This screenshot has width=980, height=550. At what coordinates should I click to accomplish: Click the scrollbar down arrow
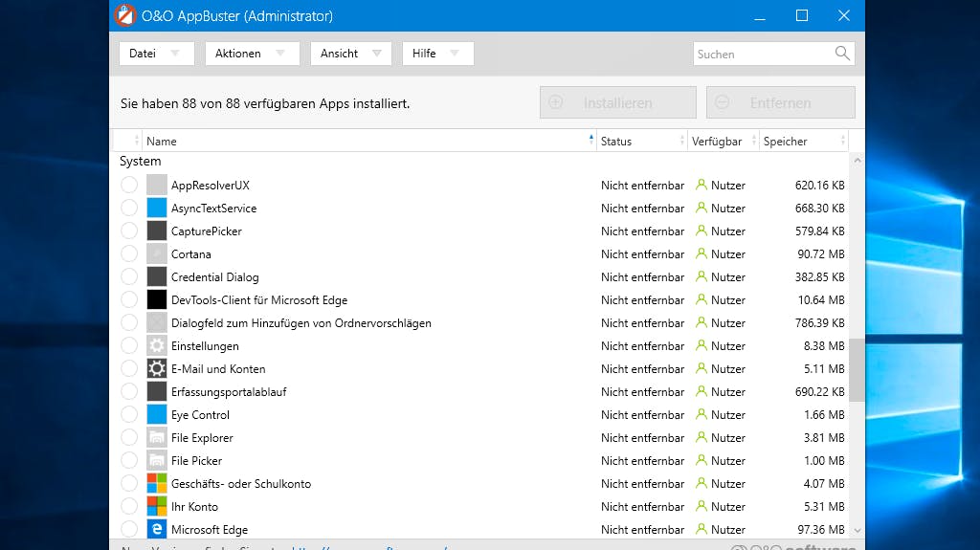[x=857, y=530]
